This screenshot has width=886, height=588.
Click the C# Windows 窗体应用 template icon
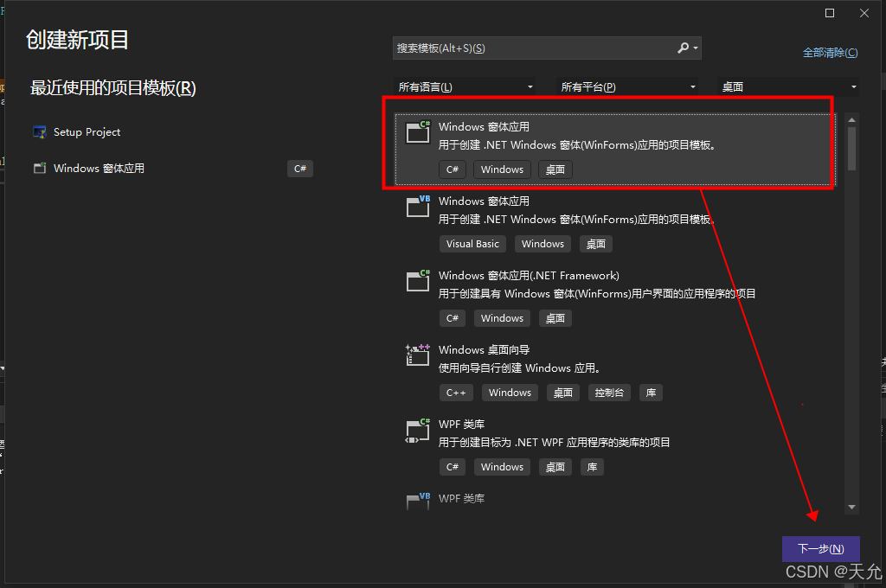pos(418,132)
